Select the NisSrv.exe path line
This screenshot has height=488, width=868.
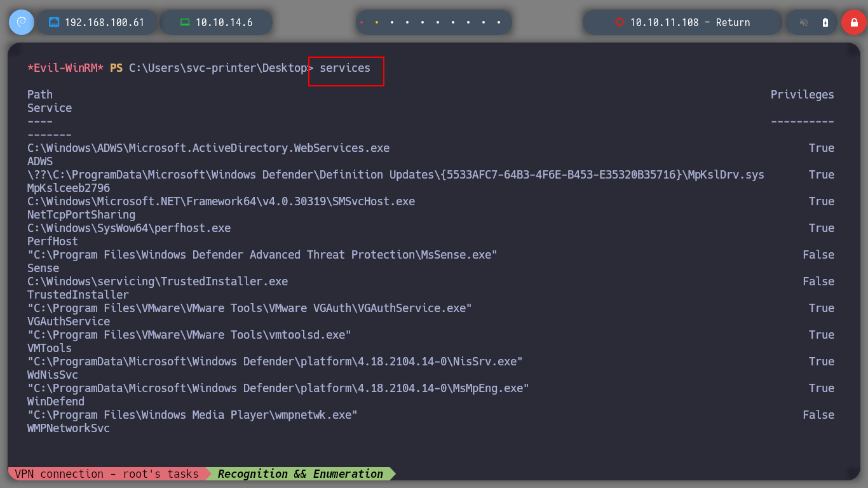point(275,362)
